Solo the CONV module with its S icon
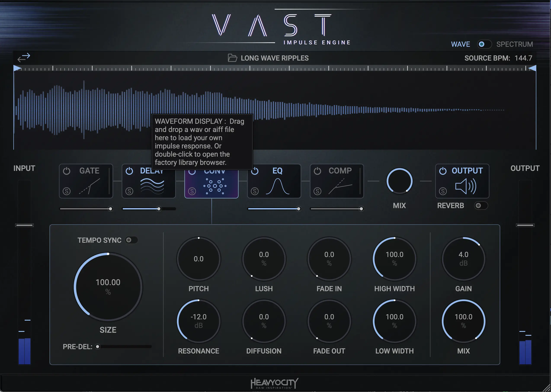 point(192,191)
